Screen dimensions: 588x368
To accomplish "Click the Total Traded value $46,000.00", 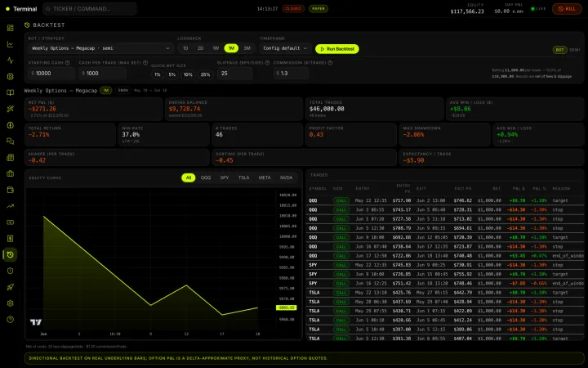I will (x=327, y=109).
